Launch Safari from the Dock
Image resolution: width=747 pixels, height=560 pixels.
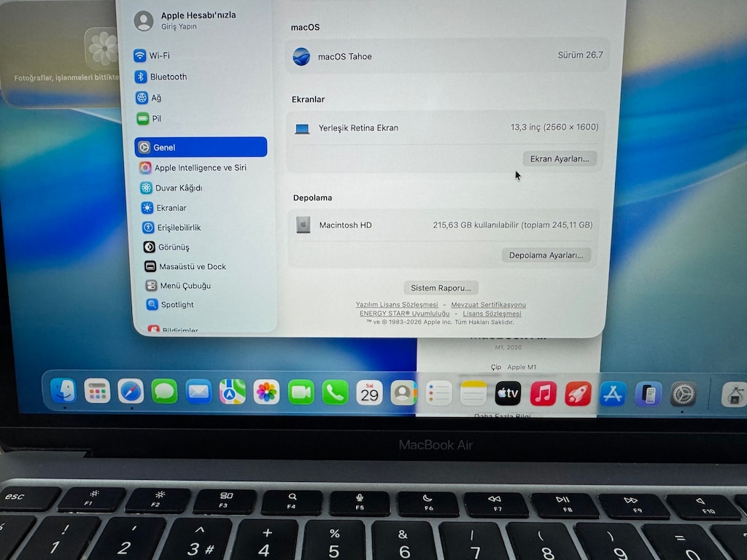click(131, 392)
